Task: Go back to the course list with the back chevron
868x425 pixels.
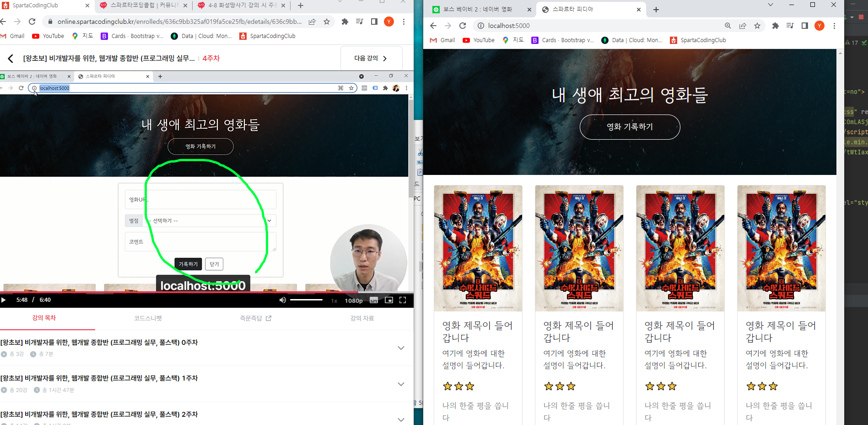Action: (x=11, y=58)
